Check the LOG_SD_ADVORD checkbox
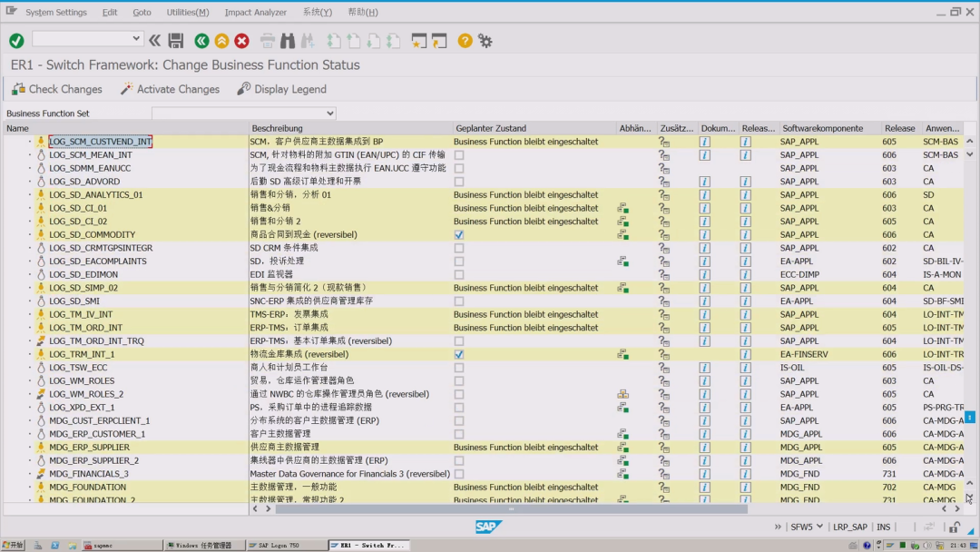Screen dimensions: 980x552 [x=459, y=182]
